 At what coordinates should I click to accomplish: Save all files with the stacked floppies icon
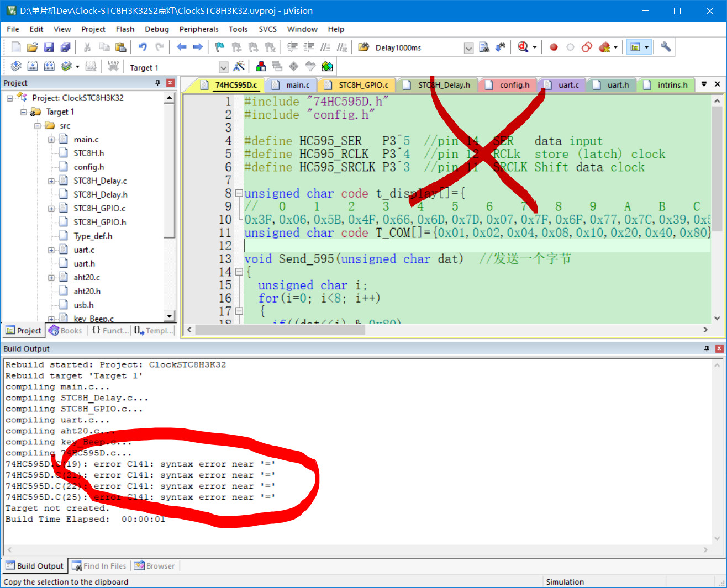65,47
